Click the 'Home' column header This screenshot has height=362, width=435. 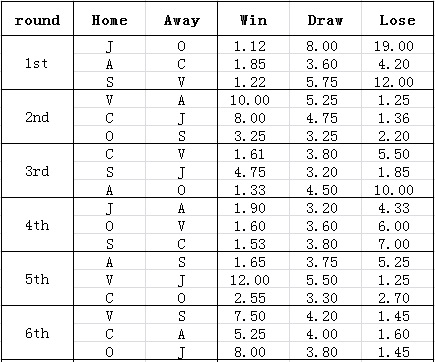(109, 19)
